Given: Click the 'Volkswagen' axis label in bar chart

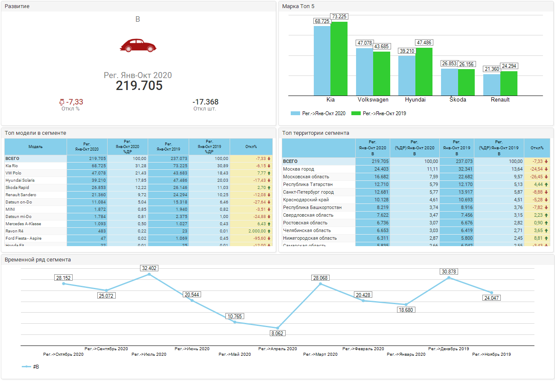Looking at the screenshot, I should tap(373, 99).
